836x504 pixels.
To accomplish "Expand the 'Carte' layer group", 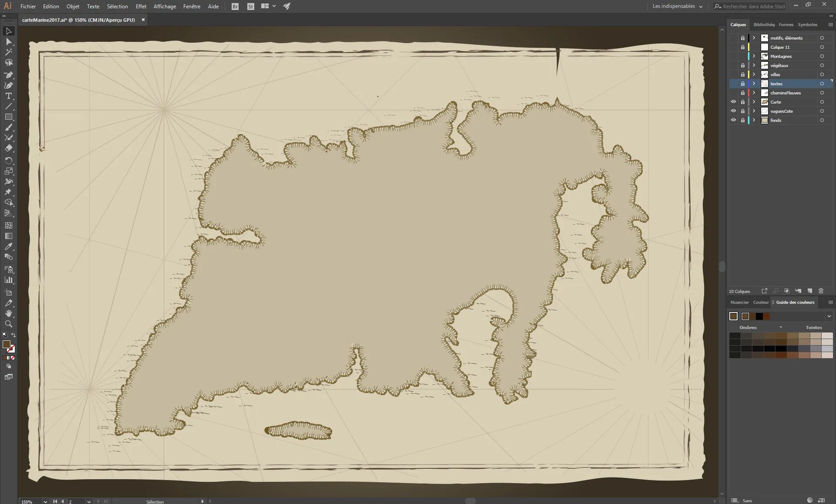I will click(754, 101).
